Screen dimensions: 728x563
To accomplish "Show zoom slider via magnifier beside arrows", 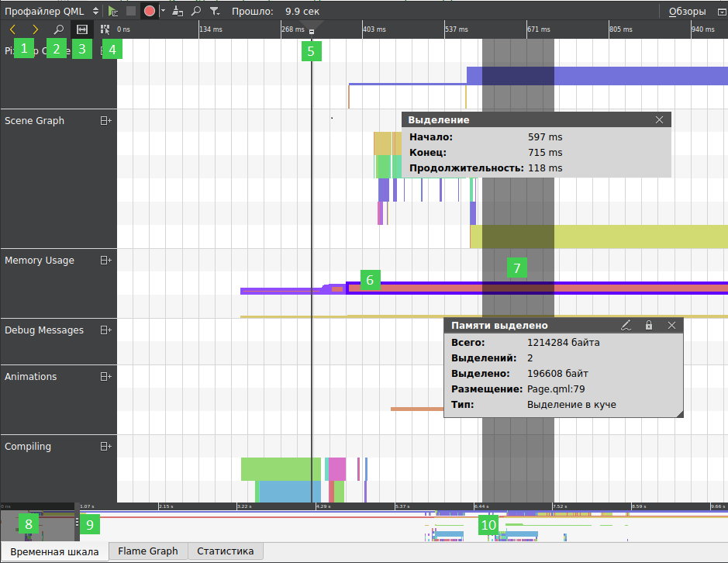I will click(58, 29).
